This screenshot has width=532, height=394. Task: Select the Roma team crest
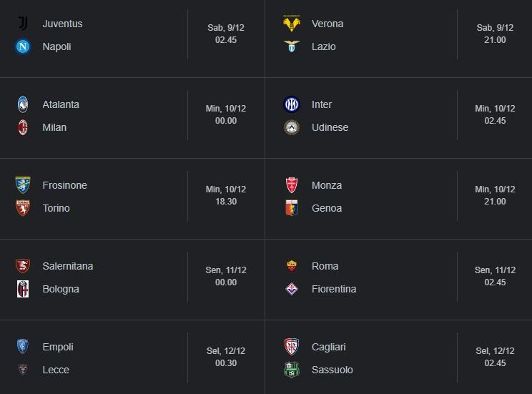point(291,266)
